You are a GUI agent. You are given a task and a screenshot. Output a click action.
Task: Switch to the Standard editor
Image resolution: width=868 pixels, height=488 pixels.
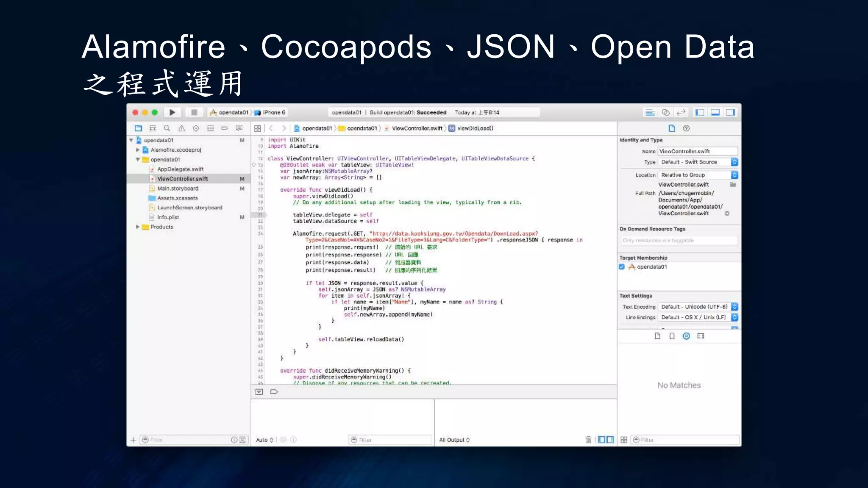point(650,112)
